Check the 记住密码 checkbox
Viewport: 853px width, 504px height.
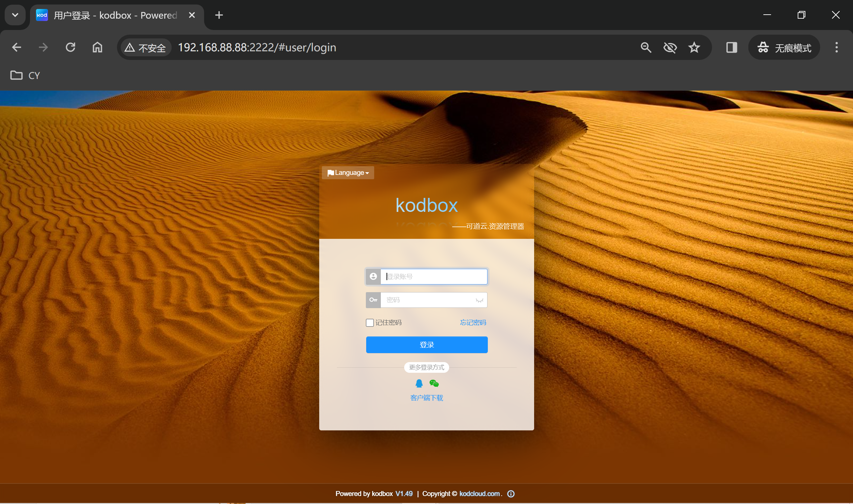(370, 323)
